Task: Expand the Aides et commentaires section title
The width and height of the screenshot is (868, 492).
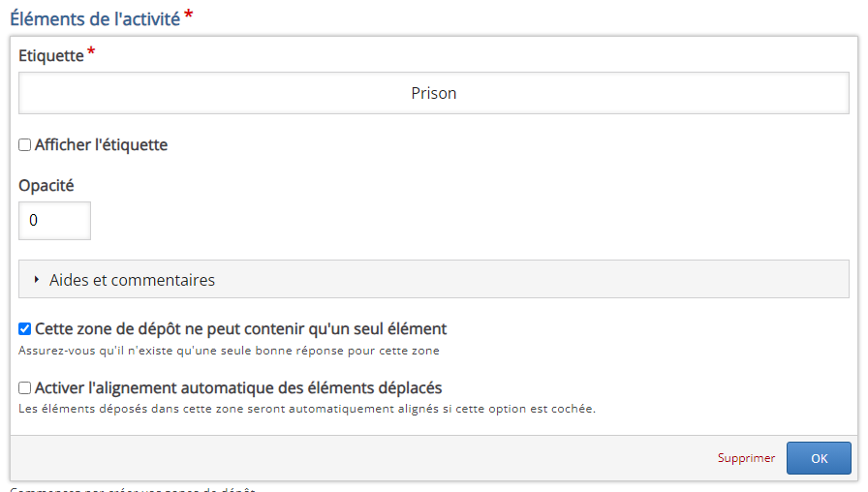Action: point(132,280)
